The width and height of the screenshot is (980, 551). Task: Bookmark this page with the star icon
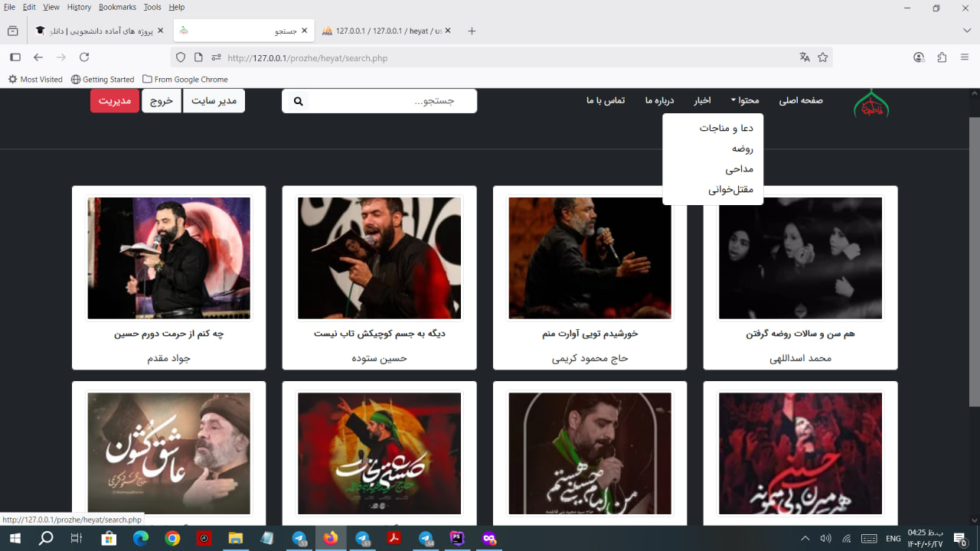click(x=823, y=57)
